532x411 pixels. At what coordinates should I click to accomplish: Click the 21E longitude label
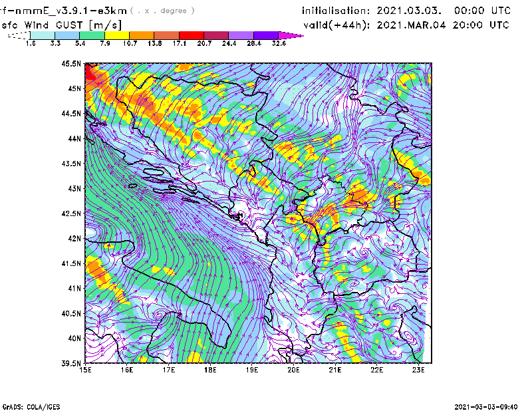335,370
